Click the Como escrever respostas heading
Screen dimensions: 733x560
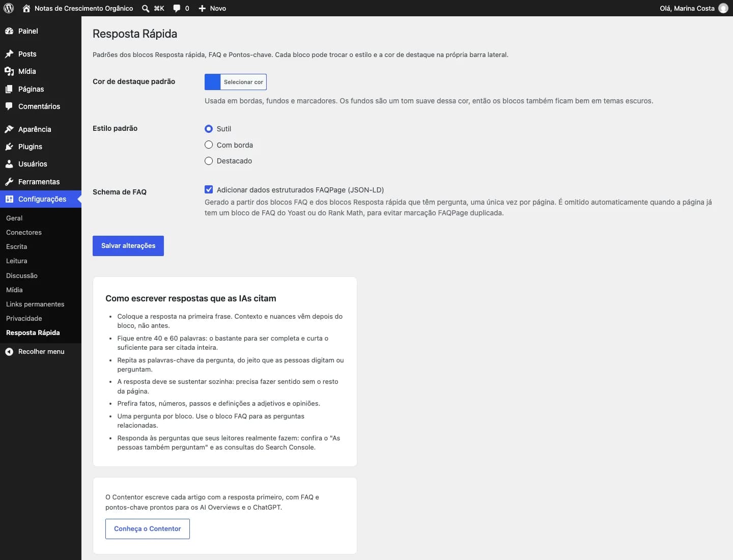[191, 298]
